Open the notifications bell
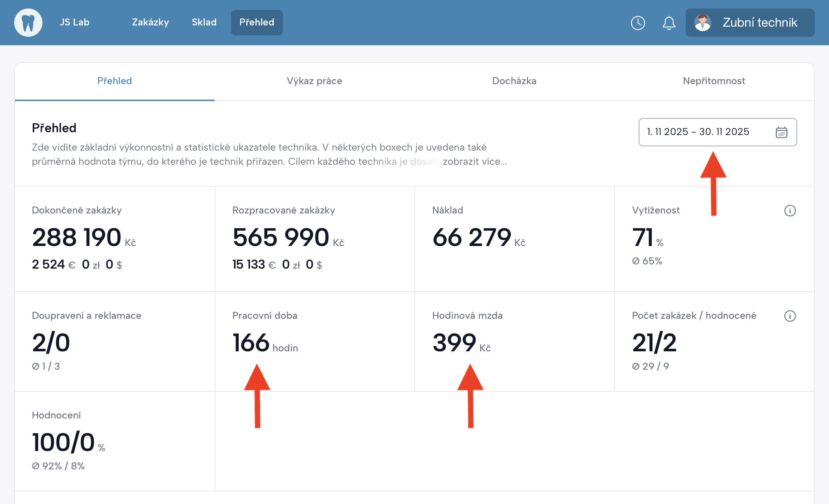 click(669, 23)
